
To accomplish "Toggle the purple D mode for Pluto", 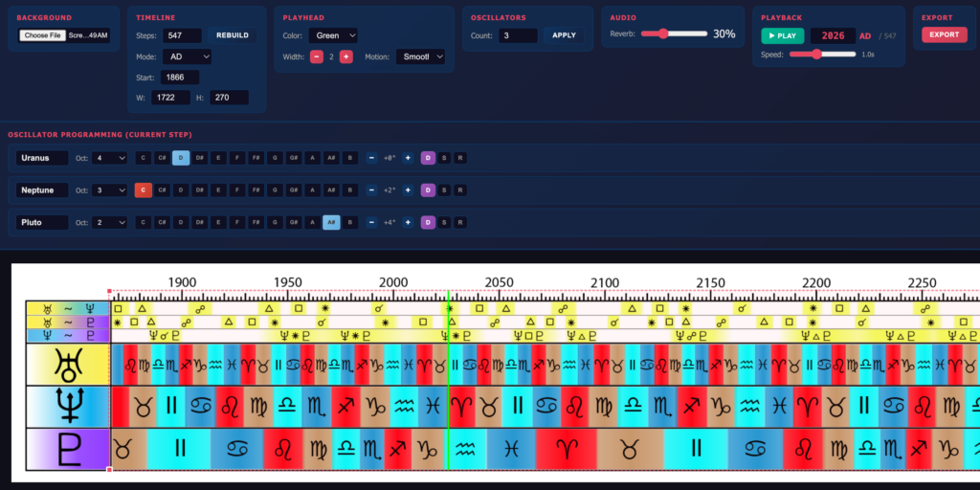I will (x=428, y=223).
